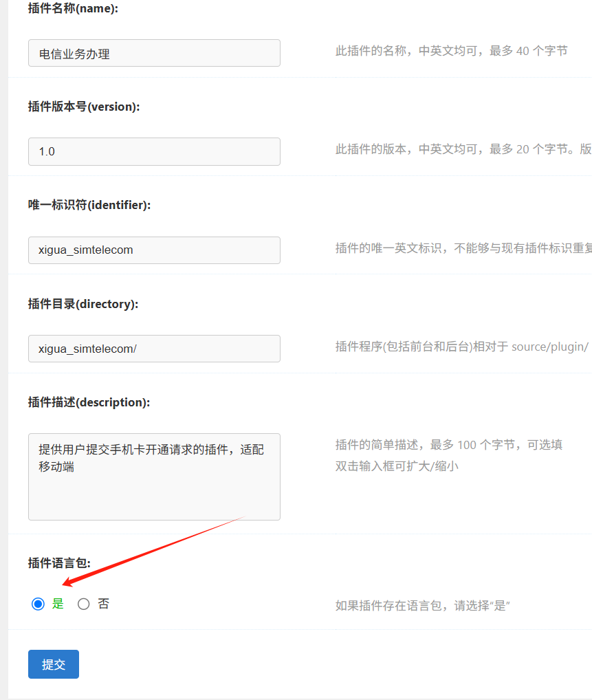Click the 插件语言包 section label
This screenshot has width=592, height=700.
click(59, 562)
